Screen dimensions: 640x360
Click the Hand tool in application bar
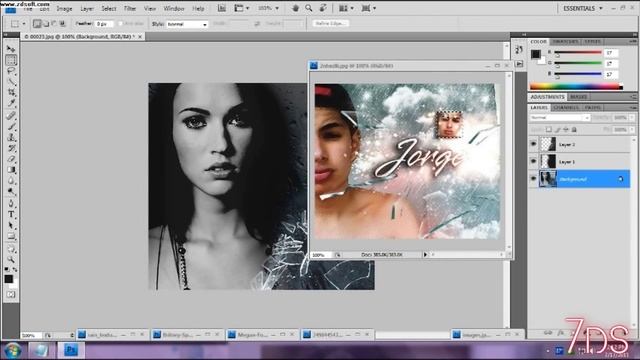click(x=295, y=8)
